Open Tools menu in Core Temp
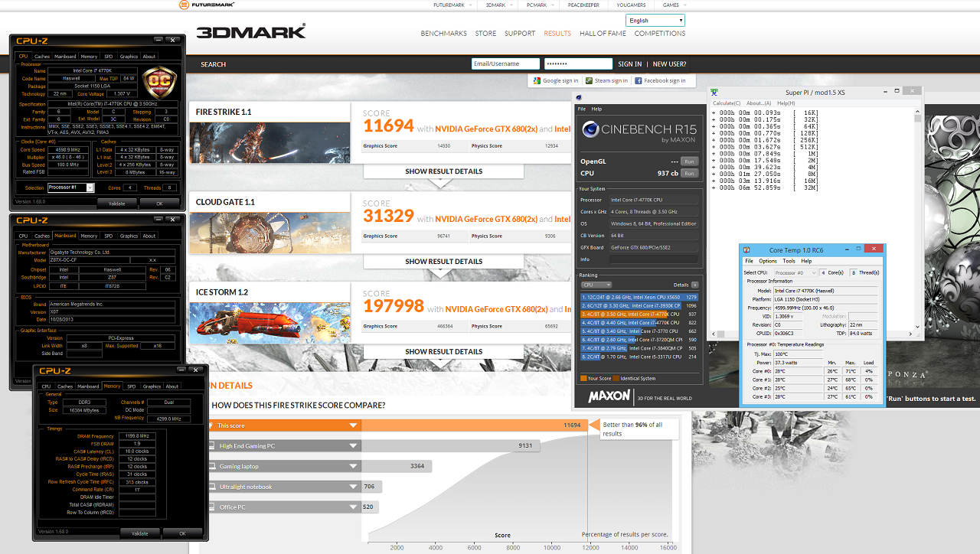The image size is (980, 554). (x=789, y=261)
